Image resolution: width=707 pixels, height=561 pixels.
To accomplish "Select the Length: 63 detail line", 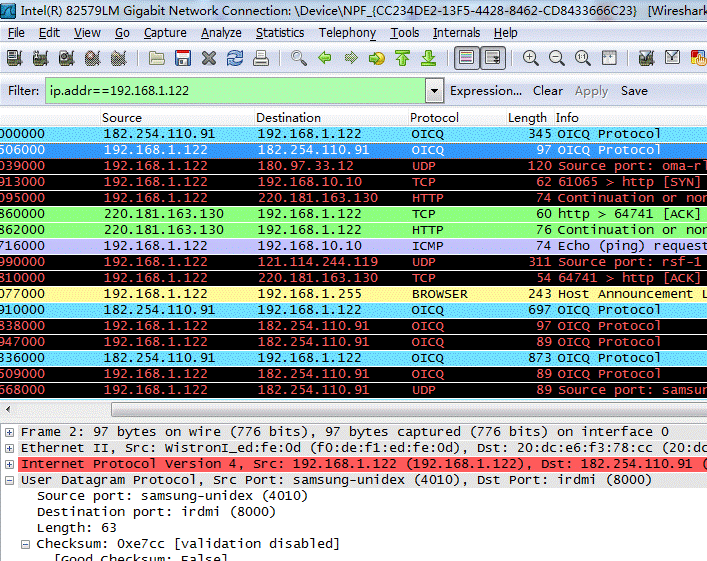I will coord(77,528).
